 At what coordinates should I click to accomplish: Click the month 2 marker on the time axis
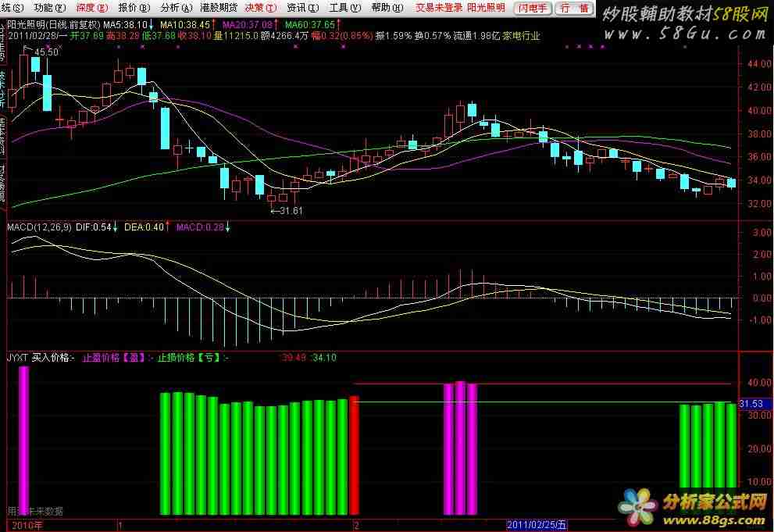pos(356,526)
